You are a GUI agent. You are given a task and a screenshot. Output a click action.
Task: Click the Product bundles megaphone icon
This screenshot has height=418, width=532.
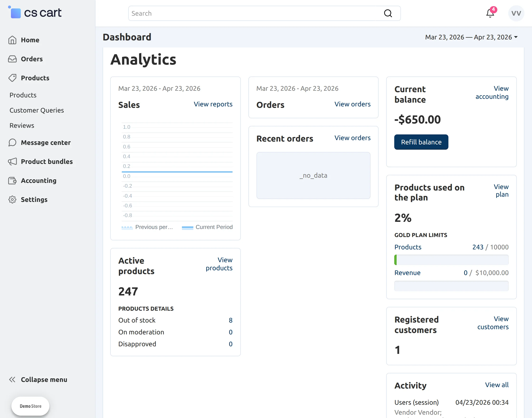point(12,161)
